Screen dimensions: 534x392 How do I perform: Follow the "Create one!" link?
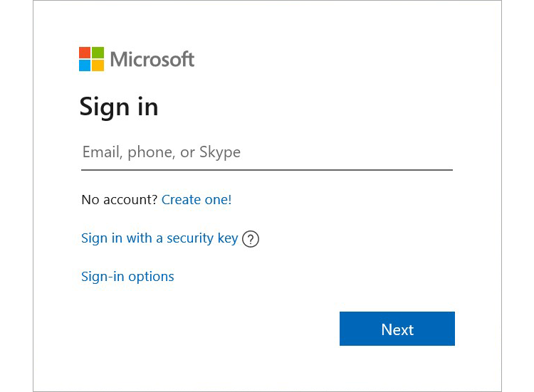coord(197,200)
